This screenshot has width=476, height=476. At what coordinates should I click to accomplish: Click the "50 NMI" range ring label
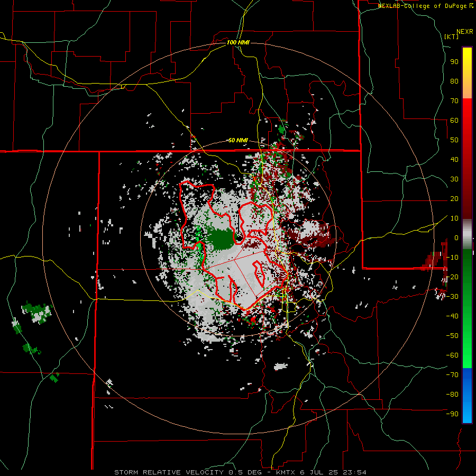pyautogui.click(x=238, y=140)
